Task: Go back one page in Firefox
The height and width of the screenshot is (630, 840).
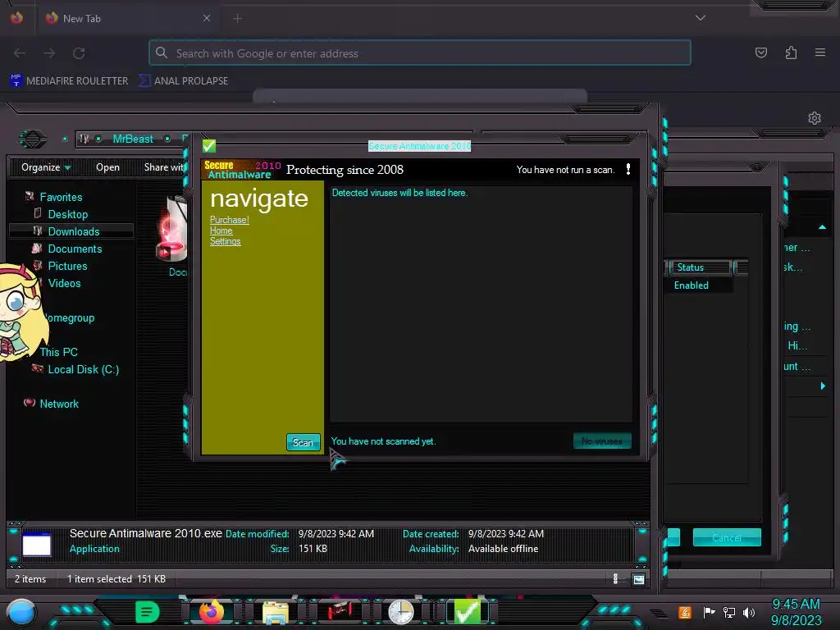Action: pos(20,53)
